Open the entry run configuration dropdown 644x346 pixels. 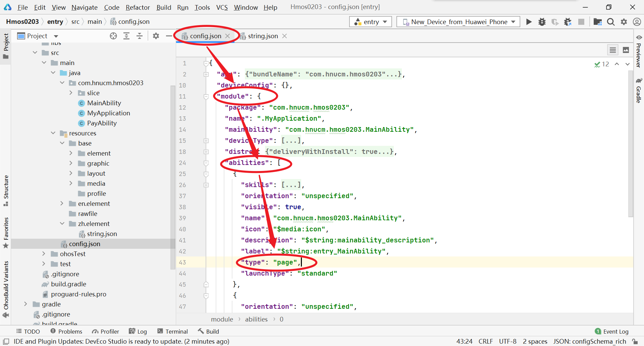(371, 22)
